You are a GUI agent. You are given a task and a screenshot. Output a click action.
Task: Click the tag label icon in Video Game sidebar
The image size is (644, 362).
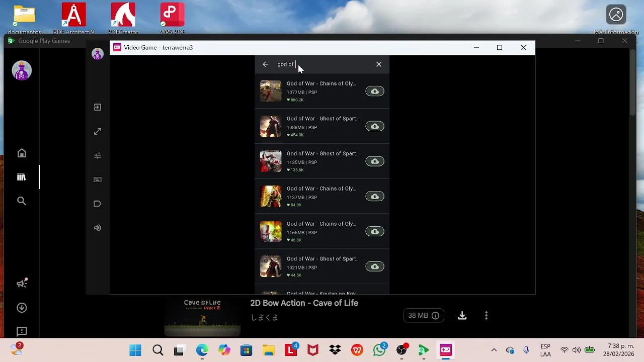point(98,204)
